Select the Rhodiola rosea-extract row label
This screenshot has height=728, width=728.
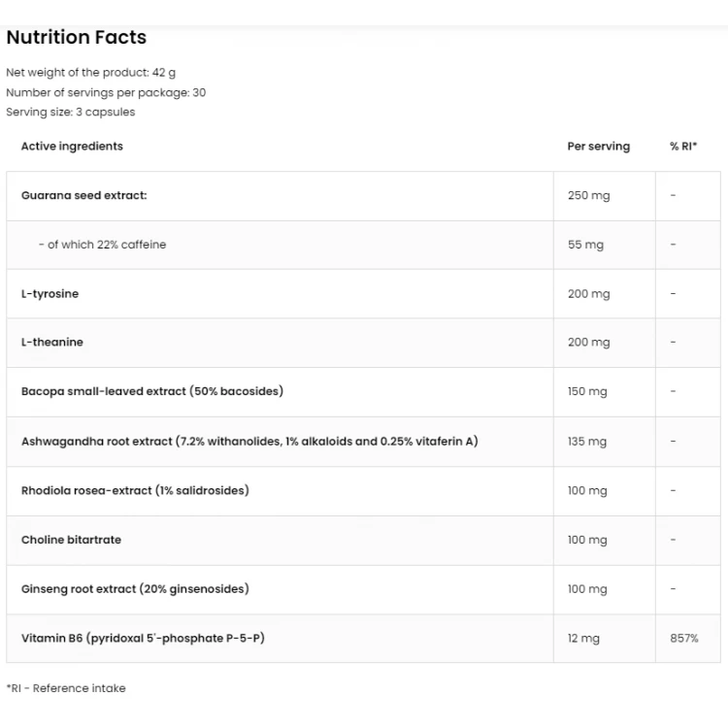pyautogui.click(x=135, y=491)
